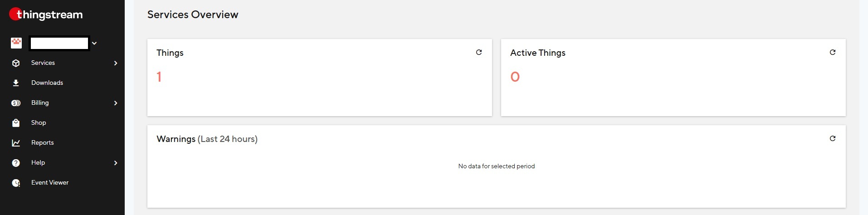Click the Services cube icon
Screen dimensions: 868x215
16,63
